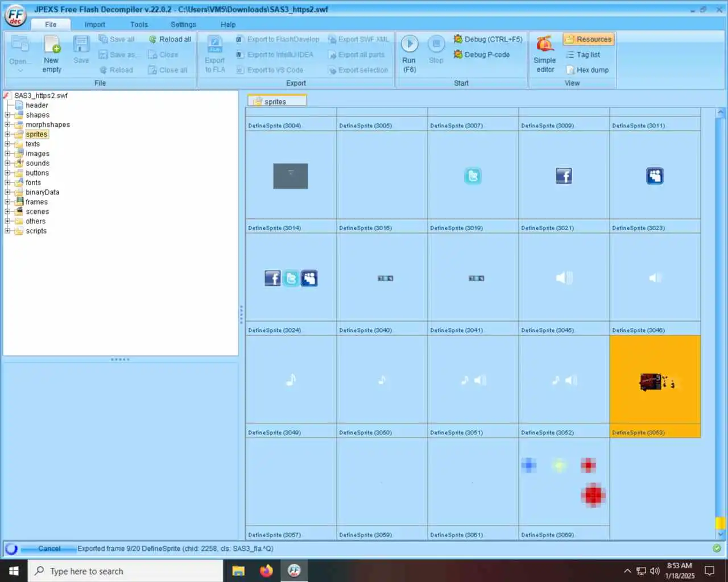Start Debug P-code
728x582 pixels.
482,55
